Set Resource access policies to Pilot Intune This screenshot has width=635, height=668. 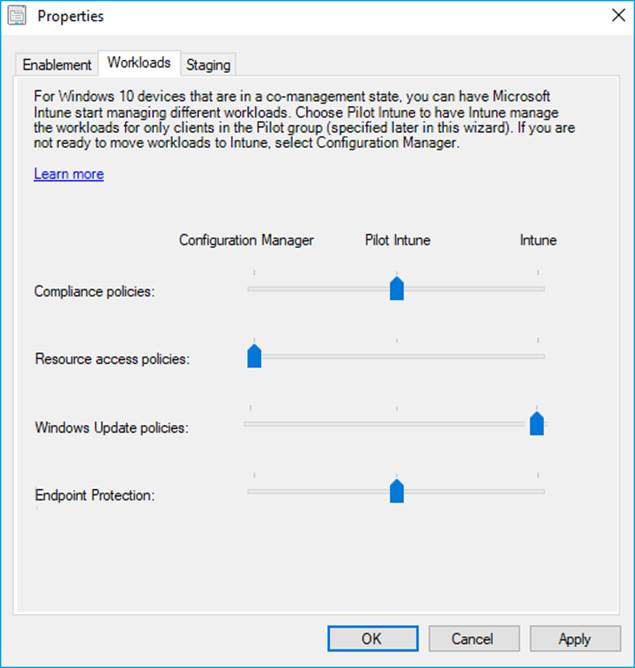[x=396, y=356]
